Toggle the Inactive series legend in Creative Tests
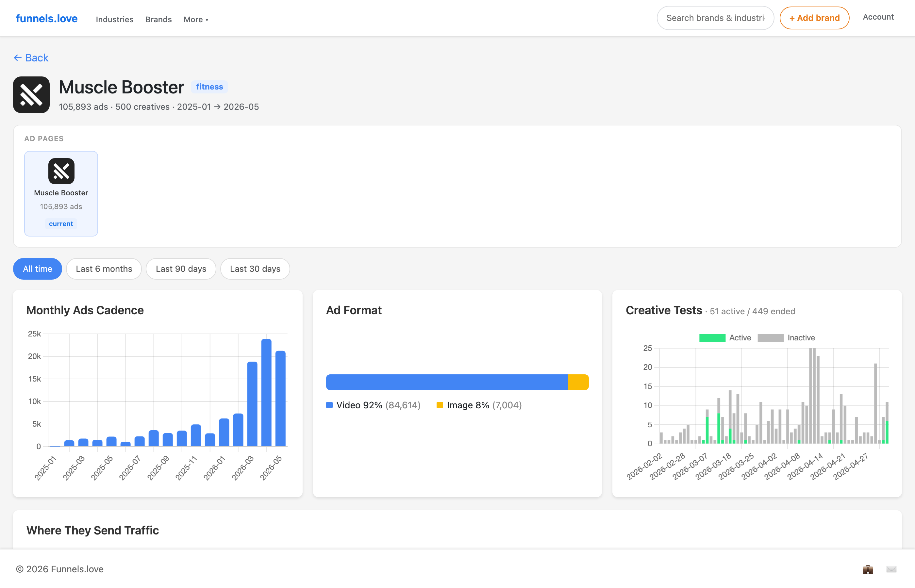Screen dimensions: 915x588 [x=786, y=337]
